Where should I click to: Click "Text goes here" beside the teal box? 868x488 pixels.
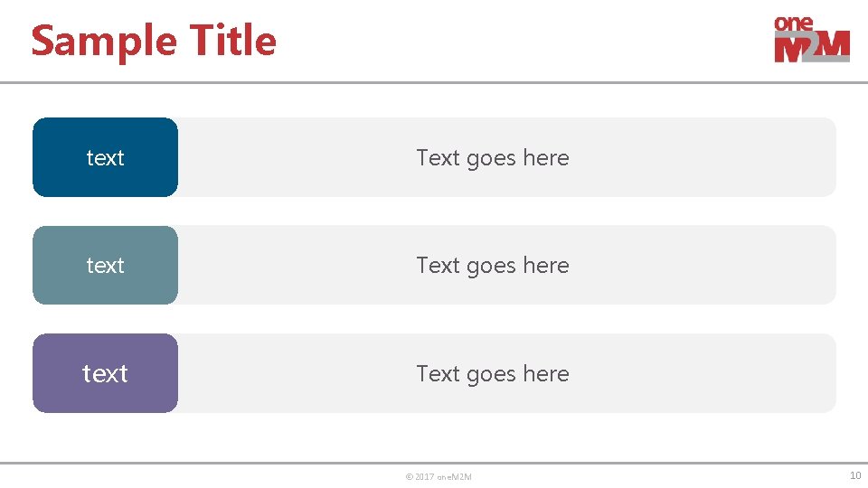(x=492, y=265)
